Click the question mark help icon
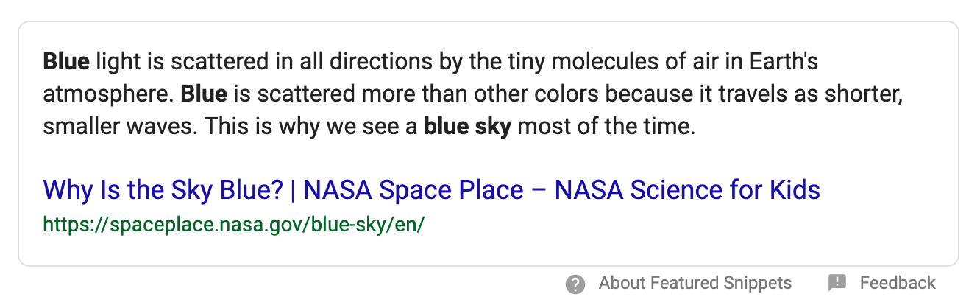980x308 pixels. [x=575, y=284]
